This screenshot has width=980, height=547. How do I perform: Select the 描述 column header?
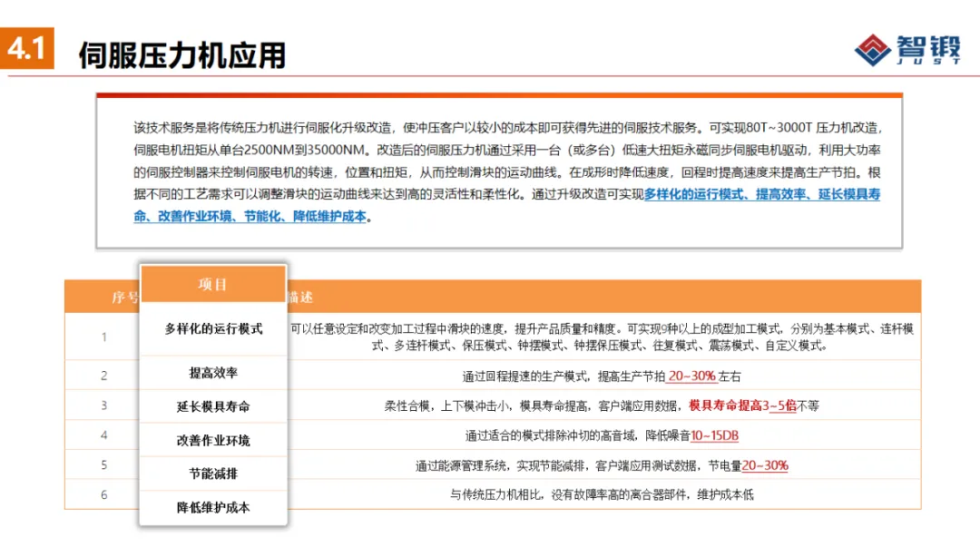(300, 297)
